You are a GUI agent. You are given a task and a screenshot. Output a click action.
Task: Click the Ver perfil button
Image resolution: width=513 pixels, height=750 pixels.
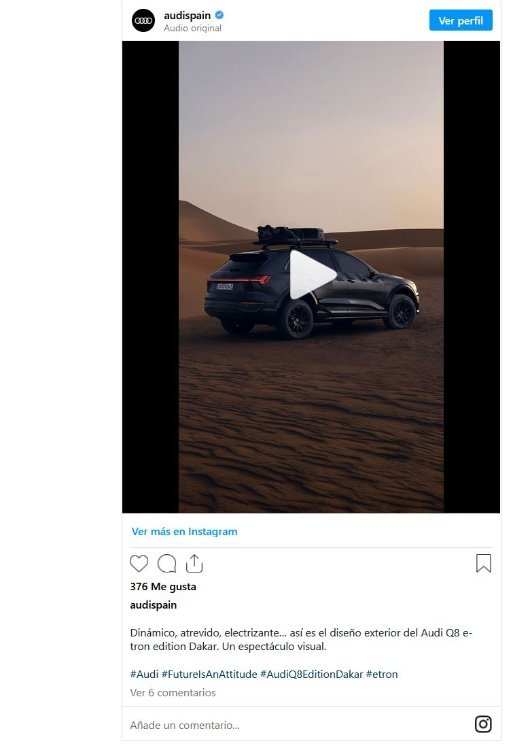click(461, 21)
